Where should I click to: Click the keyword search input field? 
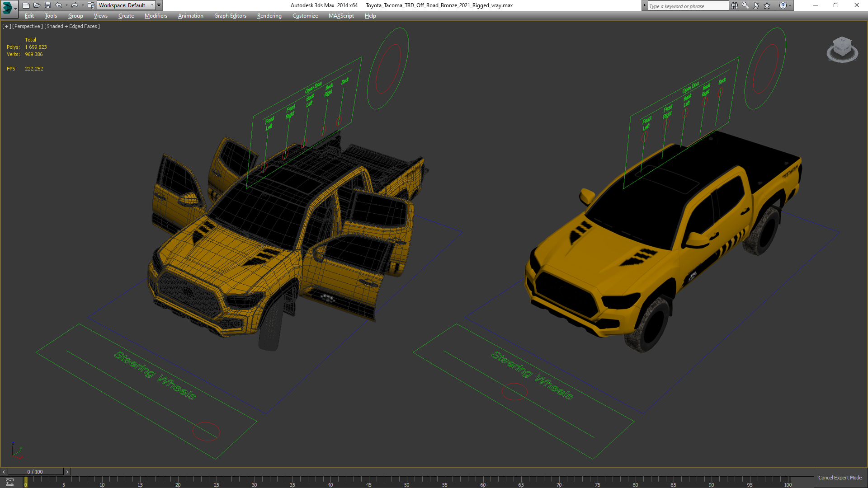pyautogui.click(x=687, y=6)
